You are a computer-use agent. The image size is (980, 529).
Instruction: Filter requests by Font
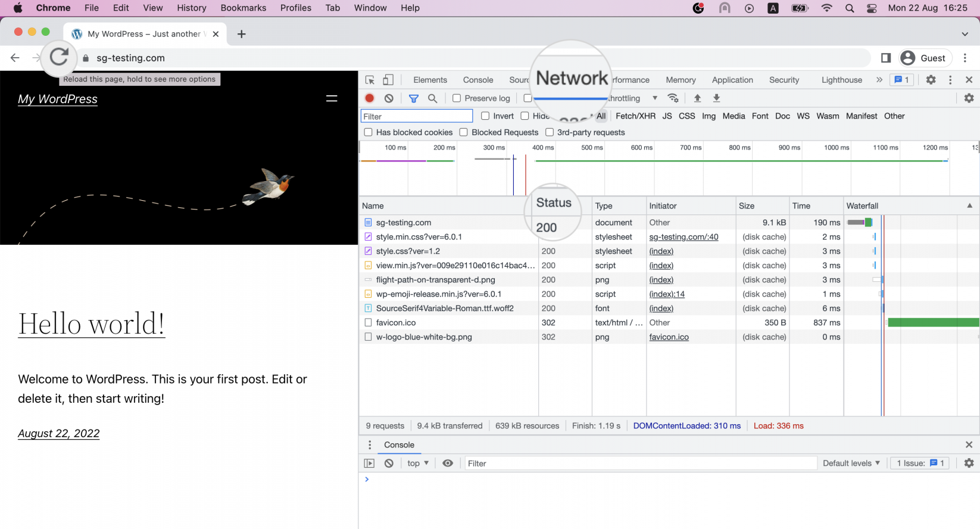coord(760,116)
